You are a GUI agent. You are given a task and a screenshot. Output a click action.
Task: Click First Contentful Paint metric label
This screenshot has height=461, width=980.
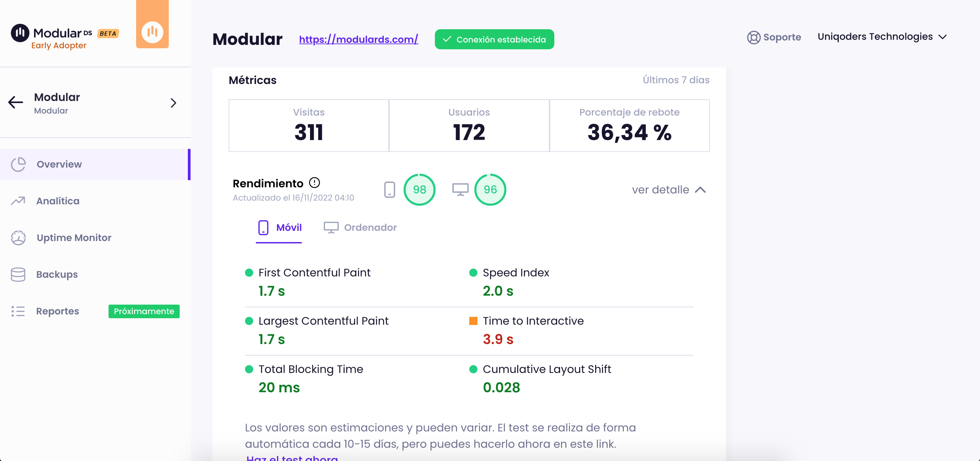[314, 273]
